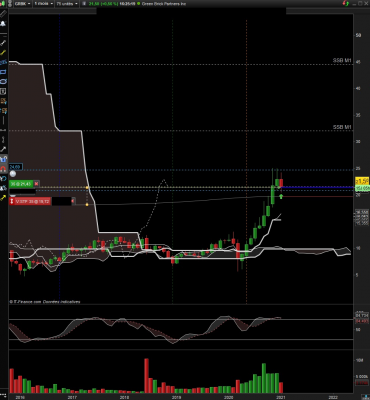Toggle the red magnet snap mode
This screenshot has height=400, width=370.
click(3, 169)
